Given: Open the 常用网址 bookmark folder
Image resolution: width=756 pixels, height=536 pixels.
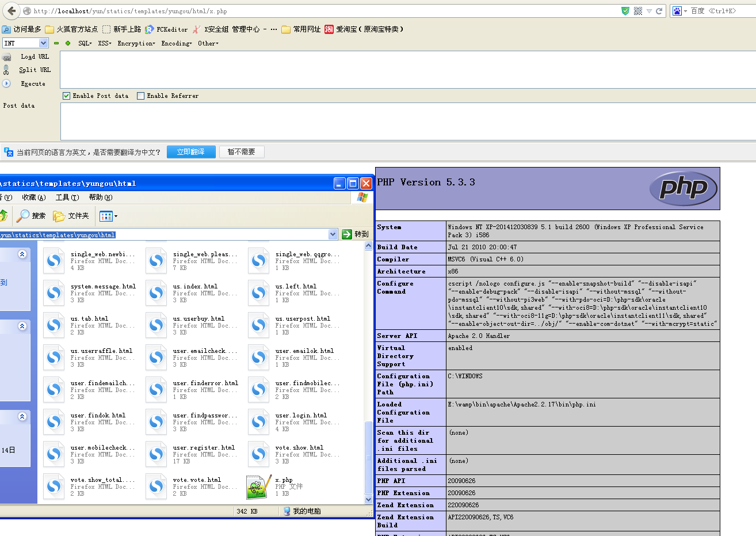Looking at the screenshot, I should click(301, 29).
